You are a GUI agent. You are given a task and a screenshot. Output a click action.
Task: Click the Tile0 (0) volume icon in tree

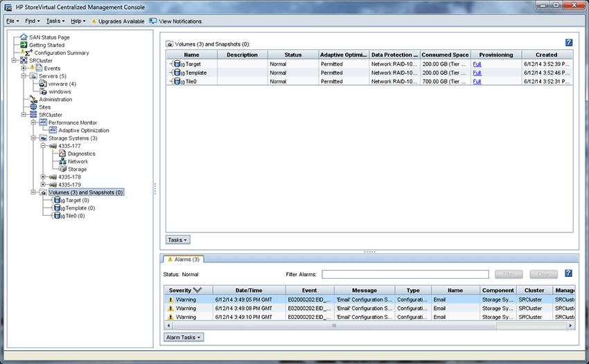58,216
